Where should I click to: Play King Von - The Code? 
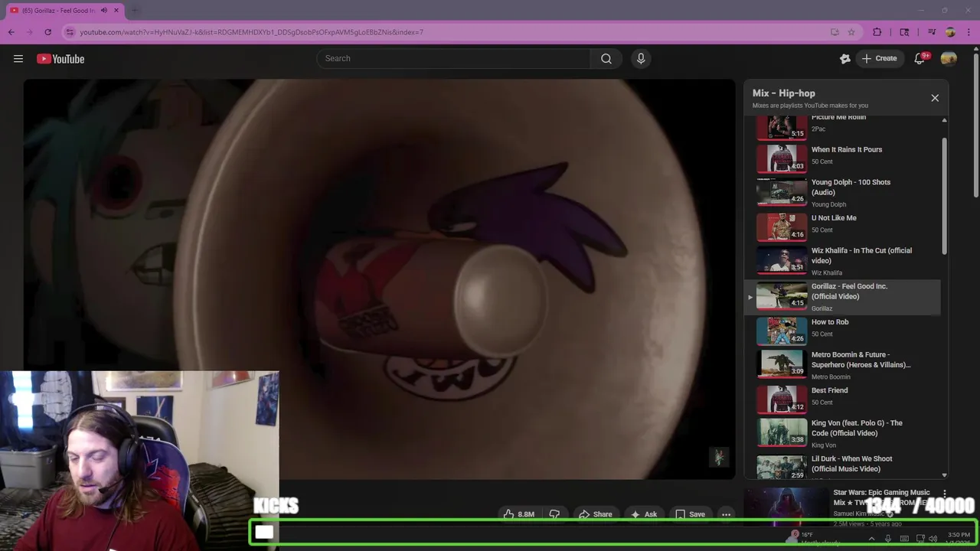842,433
